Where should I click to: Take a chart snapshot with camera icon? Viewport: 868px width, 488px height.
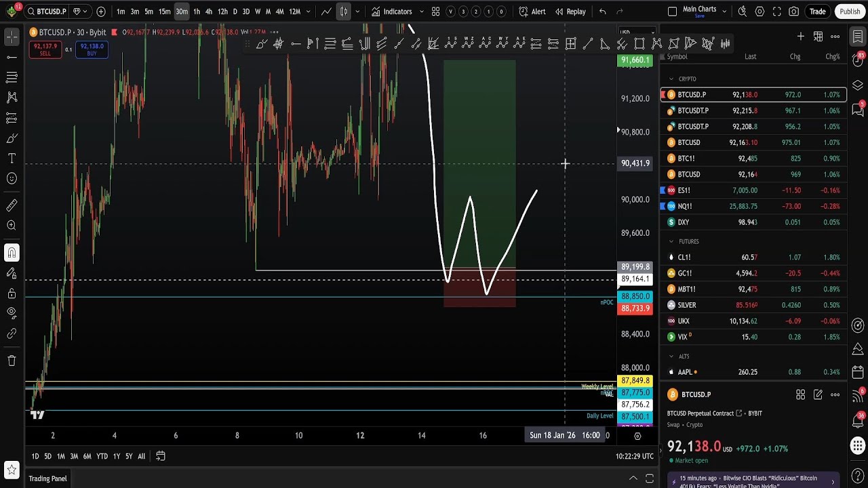[x=794, y=12]
